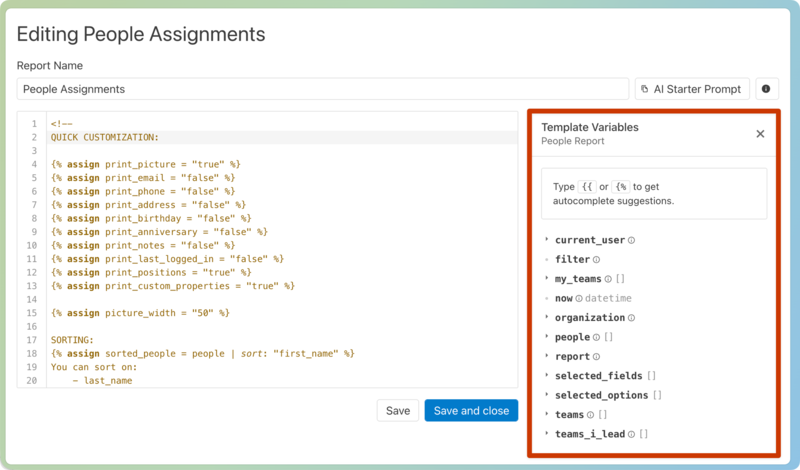The width and height of the screenshot is (800, 470).
Task: Click the info circle icon beside AI Starter Prompt
Action: pos(766,89)
